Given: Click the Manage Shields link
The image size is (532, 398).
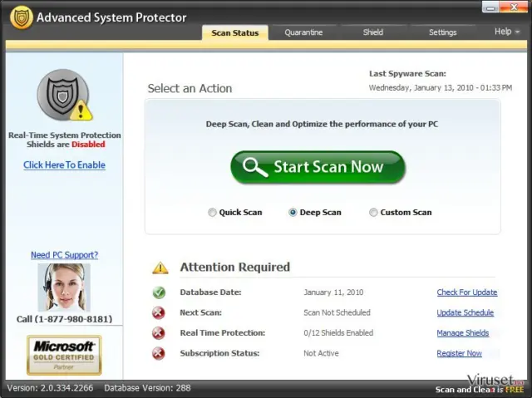Looking at the screenshot, I should (x=463, y=333).
